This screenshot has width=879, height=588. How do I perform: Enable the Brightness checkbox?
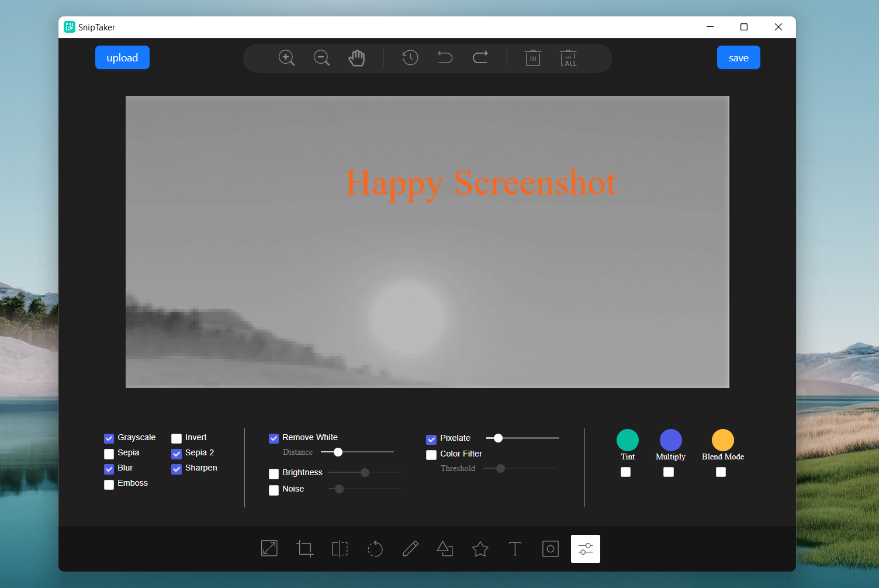(x=274, y=473)
